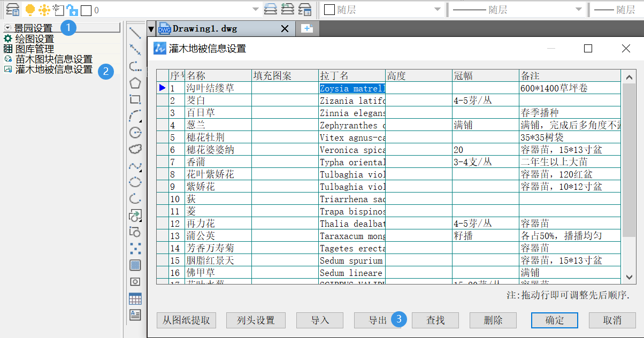This screenshot has height=338, width=644.
Task: Collapse the 景园设置 panel header
Action: [7, 27]
